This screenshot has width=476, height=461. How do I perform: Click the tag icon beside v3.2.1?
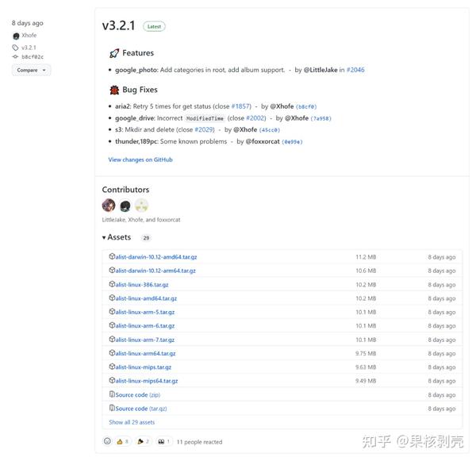tap(16, 48)
